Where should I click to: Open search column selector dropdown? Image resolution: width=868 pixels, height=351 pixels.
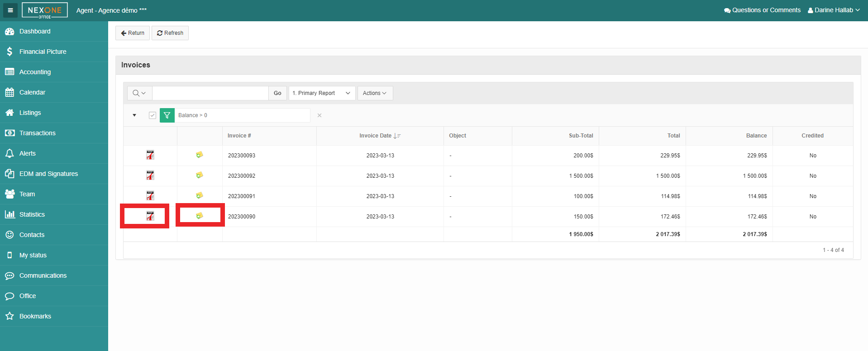coord(139,93)
